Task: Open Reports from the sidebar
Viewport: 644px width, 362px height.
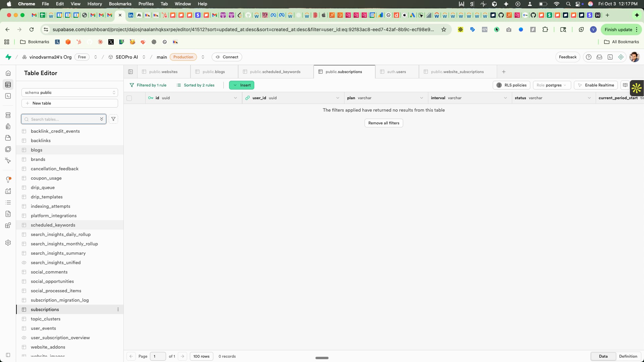Action: pyautogui.click(x=8, y=191)
